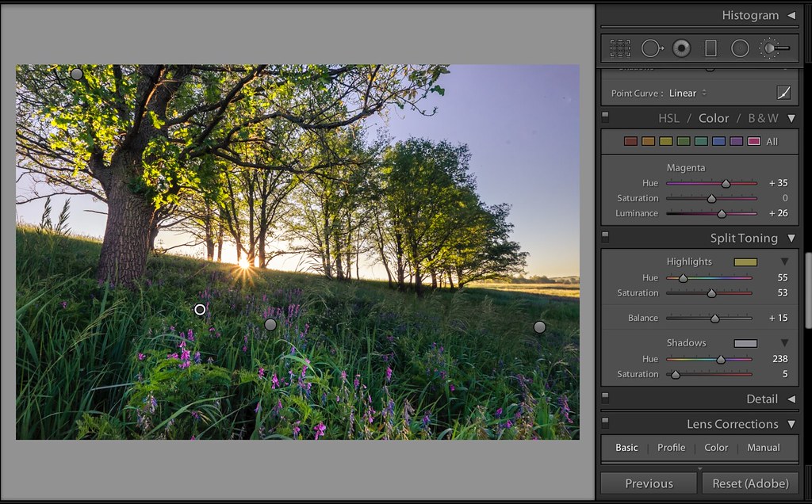Toggle the HSL / Color panel switch

click(x=606, y=117)
